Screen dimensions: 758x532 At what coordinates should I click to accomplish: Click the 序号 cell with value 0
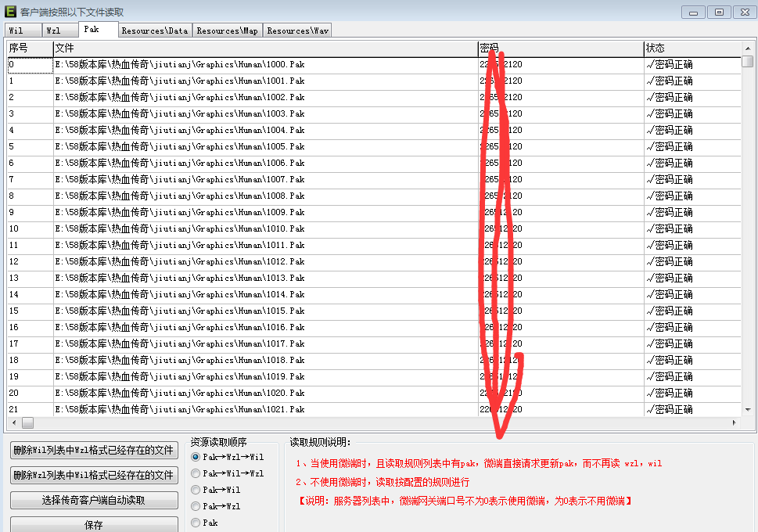click(x=30, y=65)
